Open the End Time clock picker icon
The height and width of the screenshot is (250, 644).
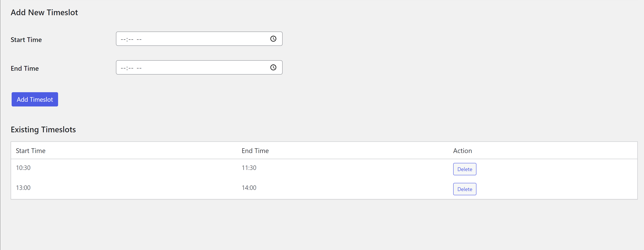273,67
